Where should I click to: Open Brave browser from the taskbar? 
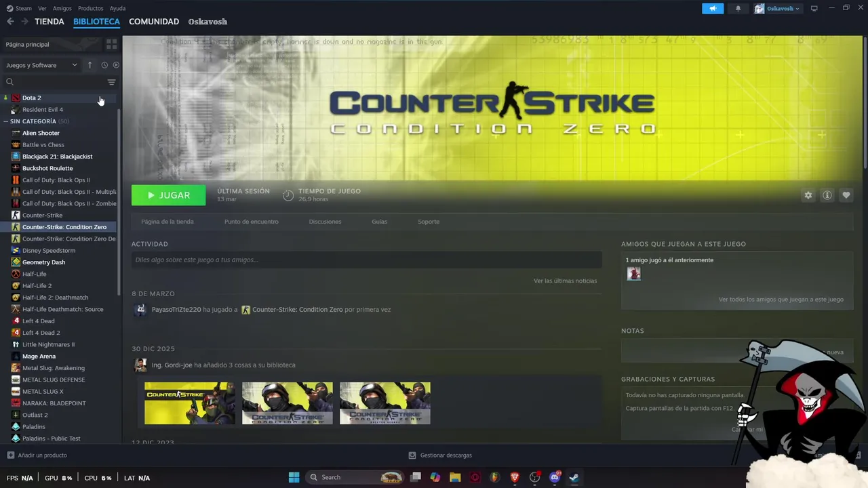click(515, 477)
